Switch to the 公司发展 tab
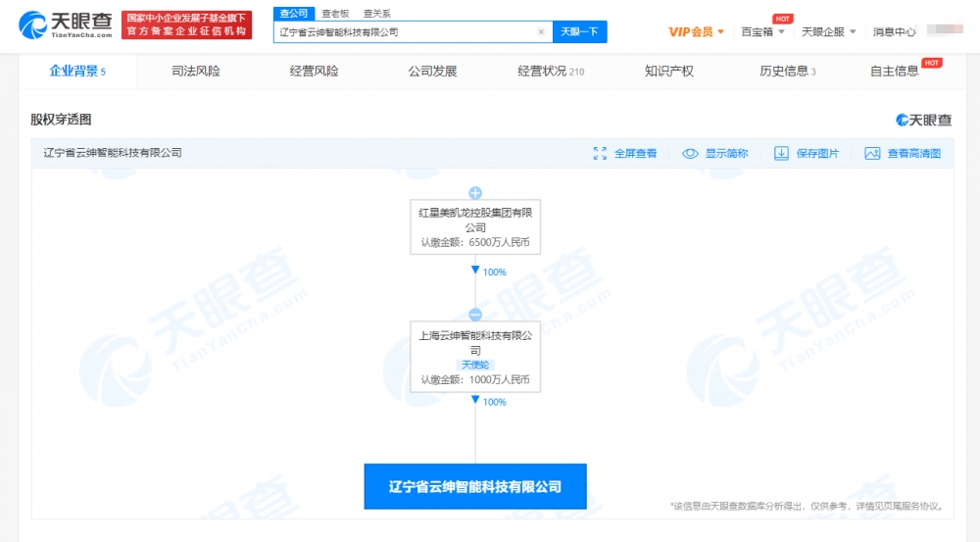The image size is (980, 542). click(432, 72)
